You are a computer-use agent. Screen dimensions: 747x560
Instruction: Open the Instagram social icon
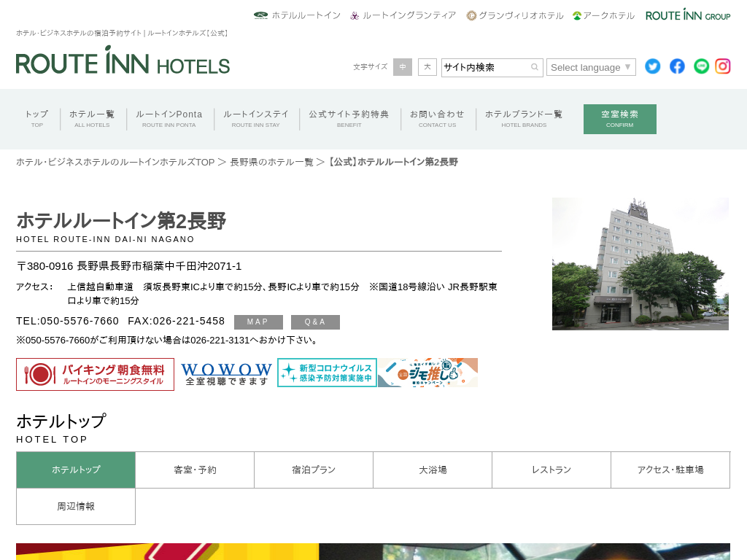pos(723,66)
